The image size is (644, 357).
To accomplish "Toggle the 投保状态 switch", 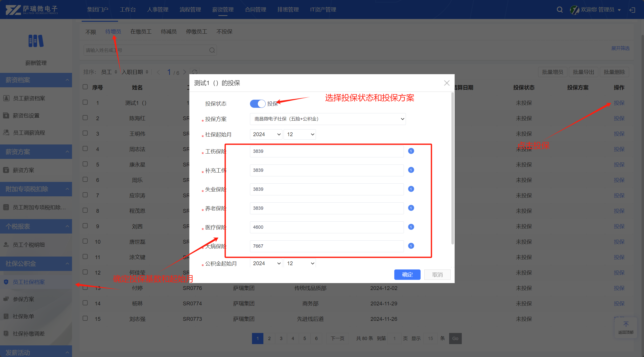I will [x=257, y=103].
